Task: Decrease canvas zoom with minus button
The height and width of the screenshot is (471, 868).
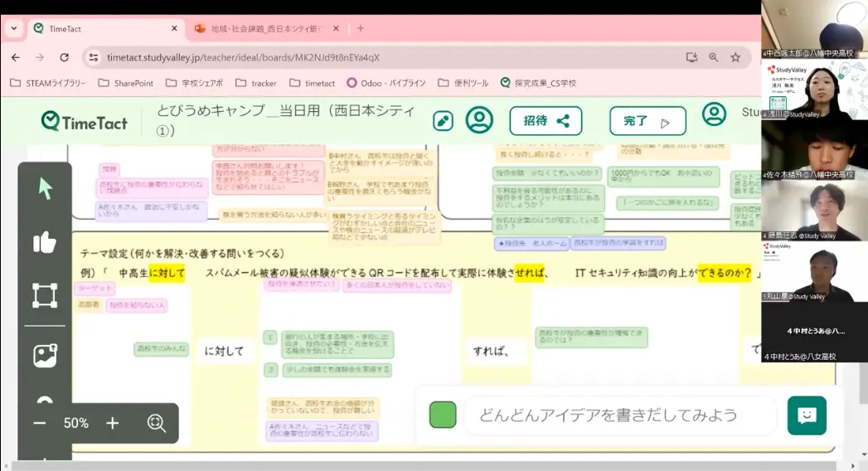Action: [40, 423]
